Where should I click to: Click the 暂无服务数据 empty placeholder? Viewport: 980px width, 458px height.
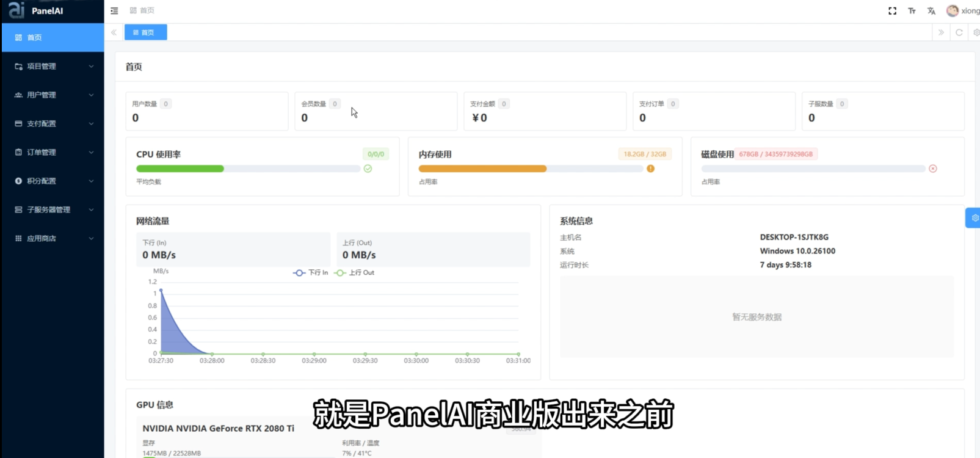tap(757, 317)
